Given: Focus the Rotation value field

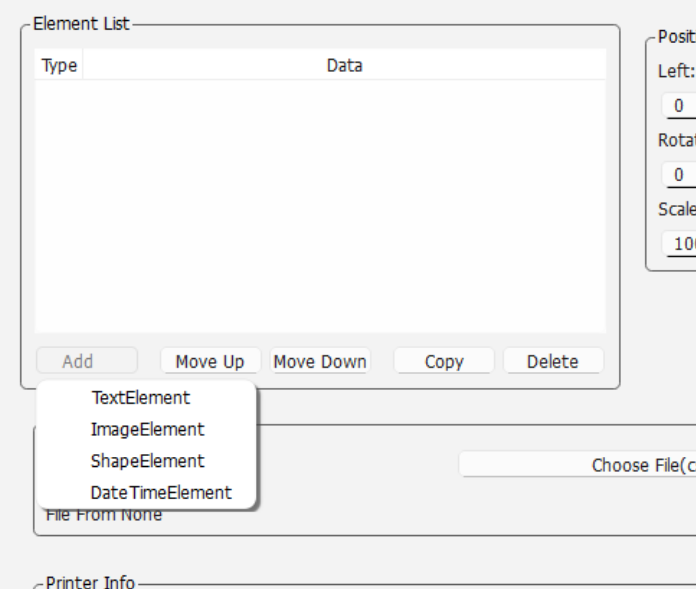Looking at the screenshot, I should pyautogui.click(x=679, y=174).
